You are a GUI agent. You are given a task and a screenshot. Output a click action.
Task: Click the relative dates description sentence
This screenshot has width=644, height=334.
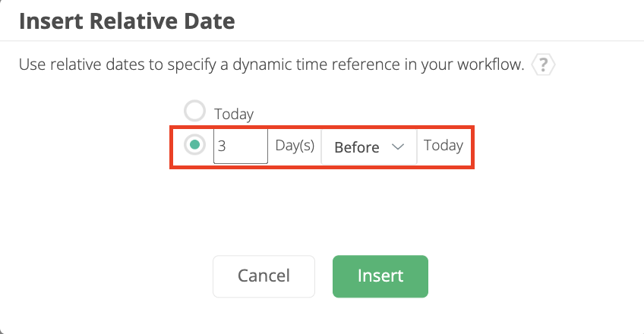tap(271, 65)
